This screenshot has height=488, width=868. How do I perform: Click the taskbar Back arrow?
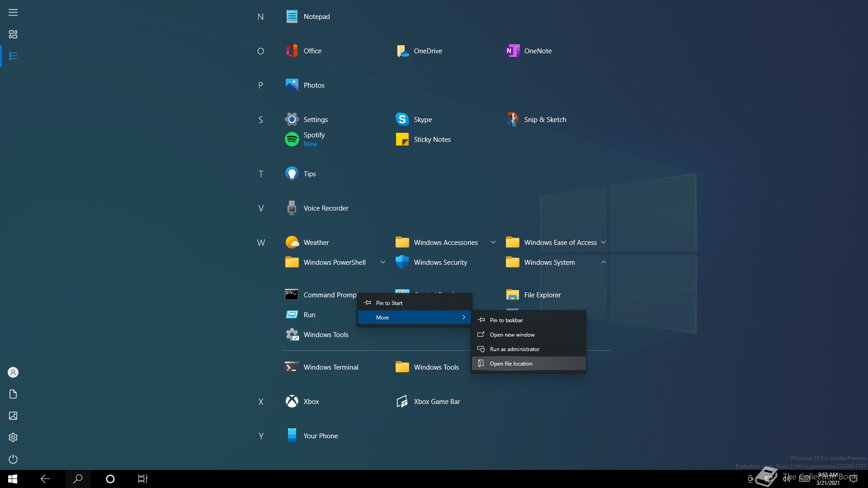[x=45, y=479]
